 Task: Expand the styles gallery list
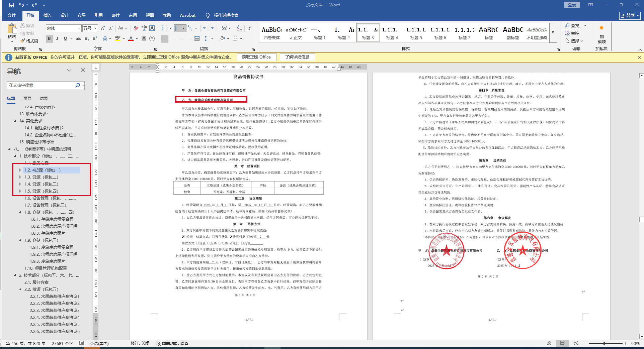pyautogui.click(x=553, y=32)
